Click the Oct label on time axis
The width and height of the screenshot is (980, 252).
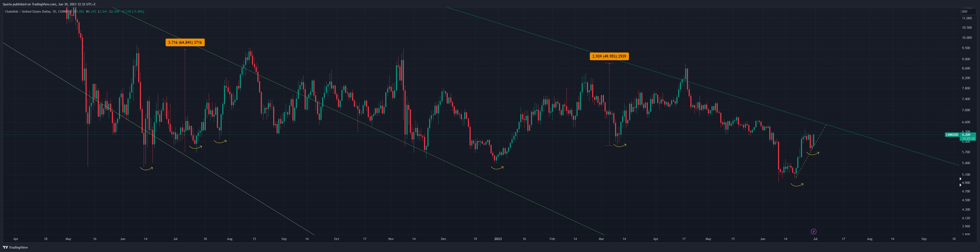tap(336, 239)
